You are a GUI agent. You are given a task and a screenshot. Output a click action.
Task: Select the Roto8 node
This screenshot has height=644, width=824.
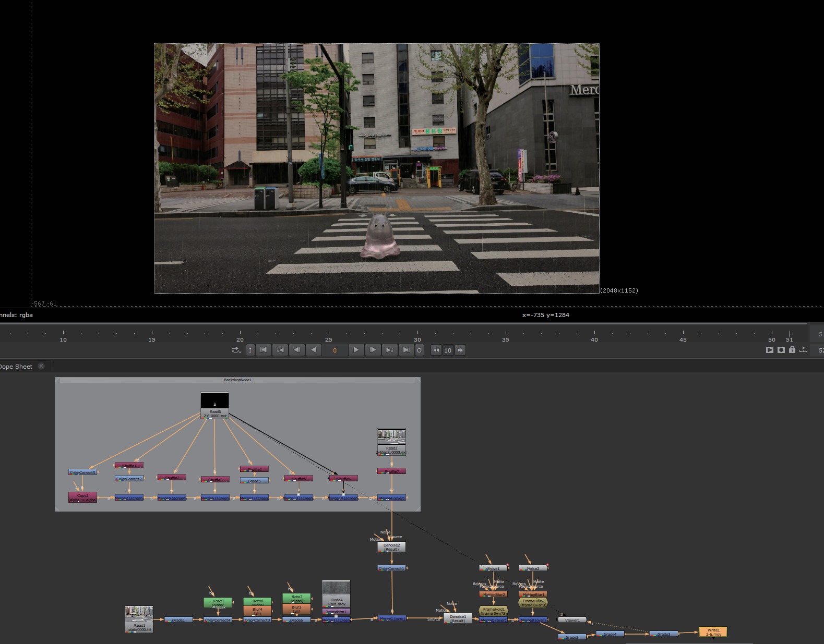coord(257,602)
